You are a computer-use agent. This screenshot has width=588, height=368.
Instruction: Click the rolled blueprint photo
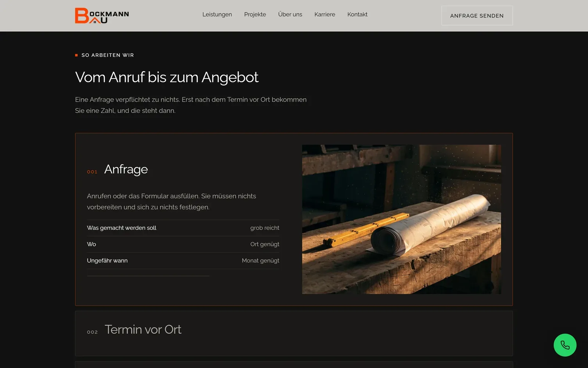tap(401, 219)
